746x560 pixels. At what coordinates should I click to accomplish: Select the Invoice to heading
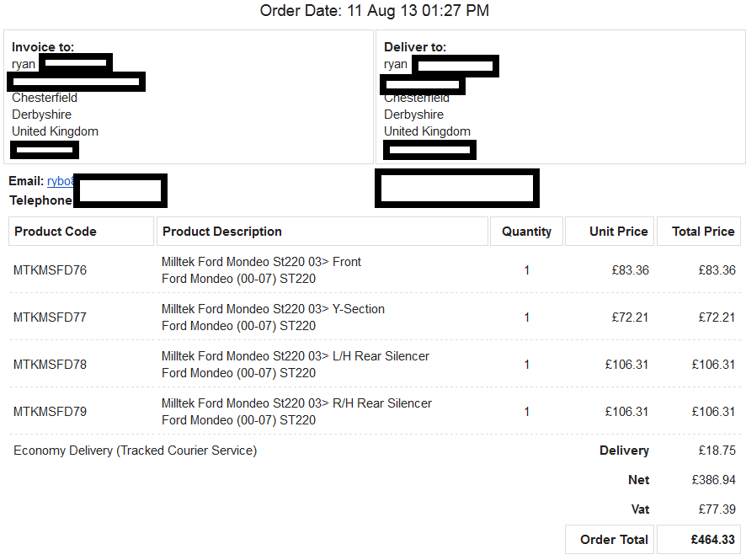(43, 47)
